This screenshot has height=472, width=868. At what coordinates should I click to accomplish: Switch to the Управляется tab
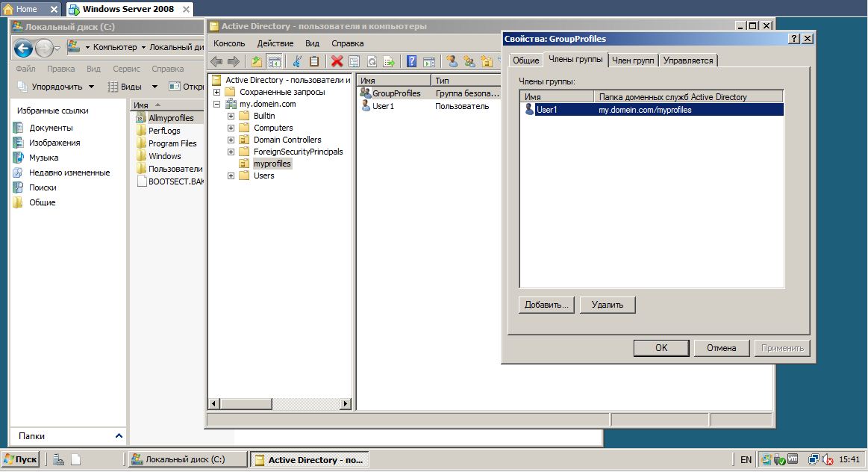point(688,60)
